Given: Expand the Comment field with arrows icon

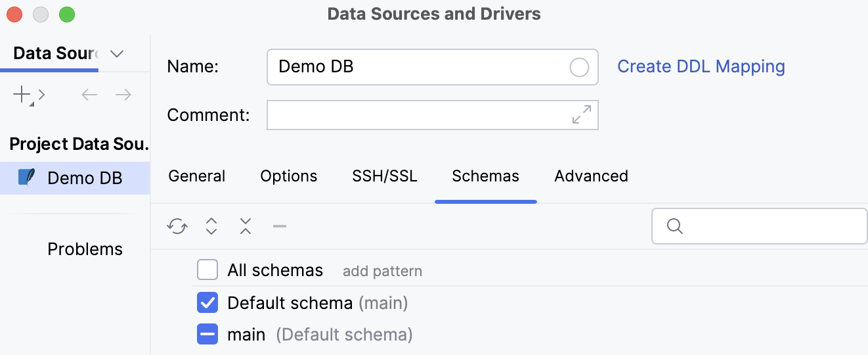Looking at the screenshot, I should (x=581, y=114).
